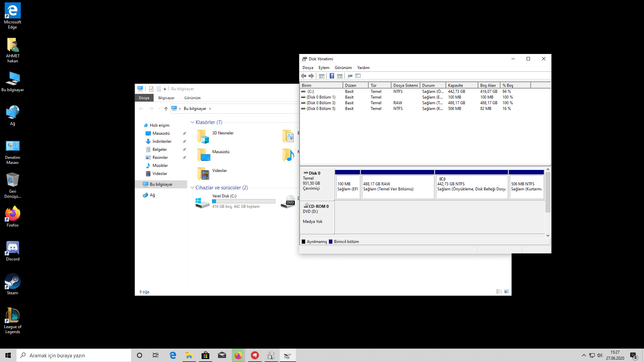Screen dimensions: 644x362
Task: Click the back arrow in Disk Yönetimi toolbar
Action: click(304, 76)
